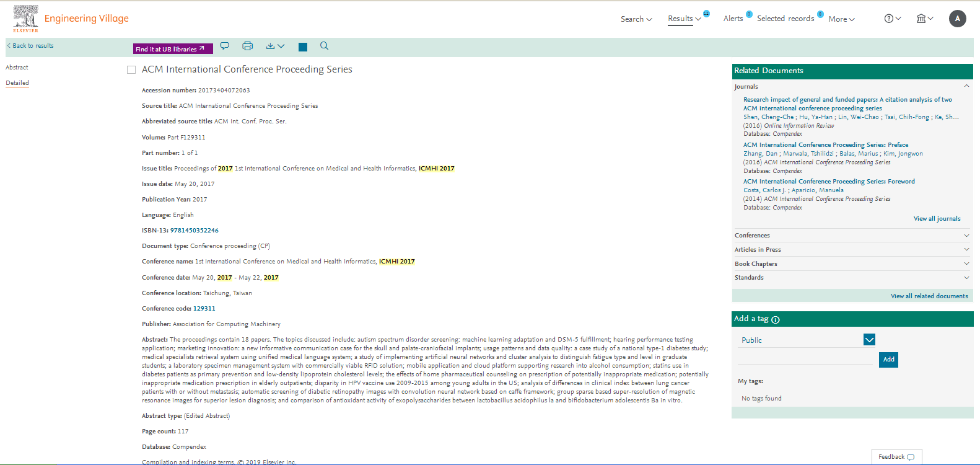Open the Search dropdown menu

pyautogui.click(x=636, y=19)
